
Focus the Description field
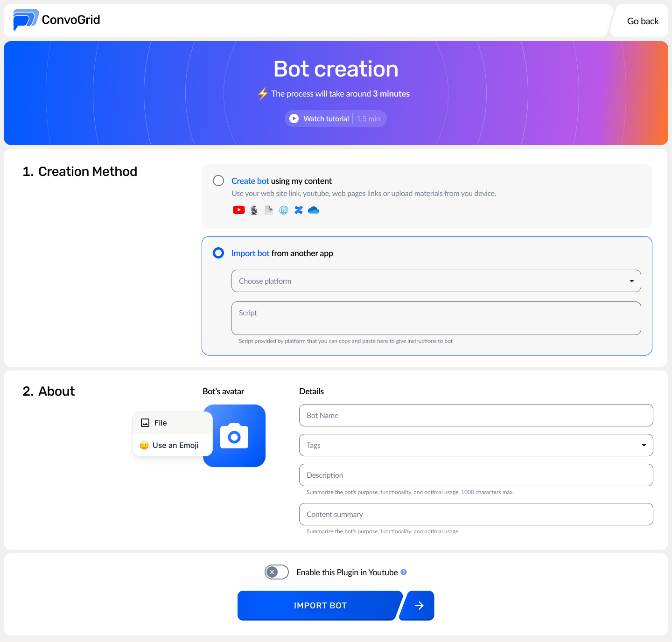[476, 475]
